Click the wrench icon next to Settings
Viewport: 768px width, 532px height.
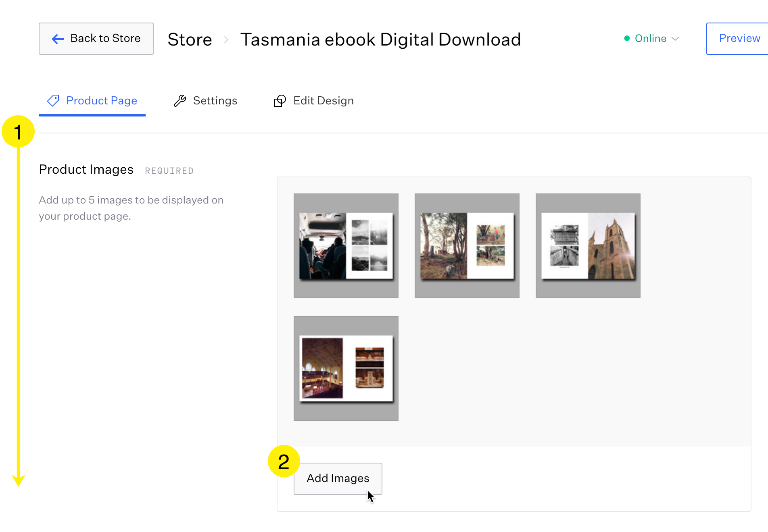pyautogui.click(x=180, y=101)
